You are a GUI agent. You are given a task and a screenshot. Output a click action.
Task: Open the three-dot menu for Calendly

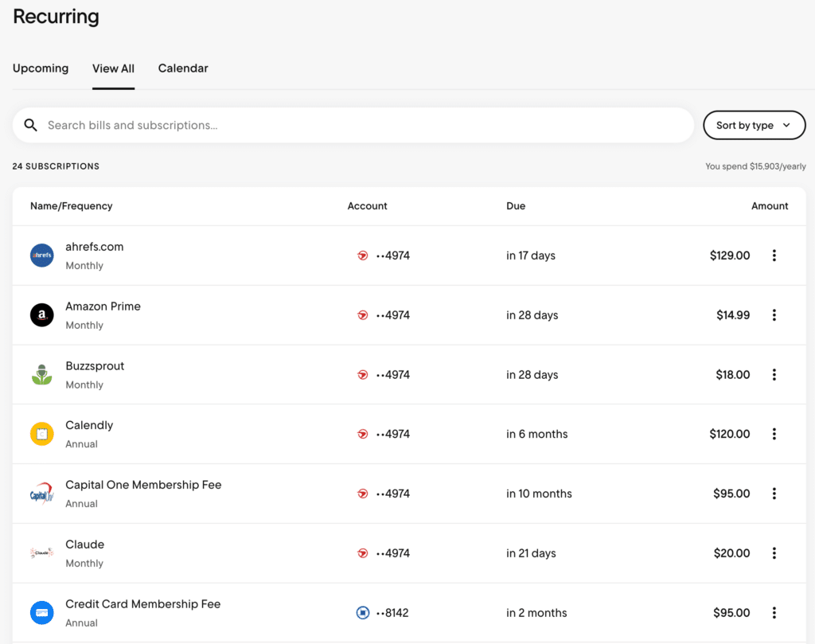click(x=774, y=434)
